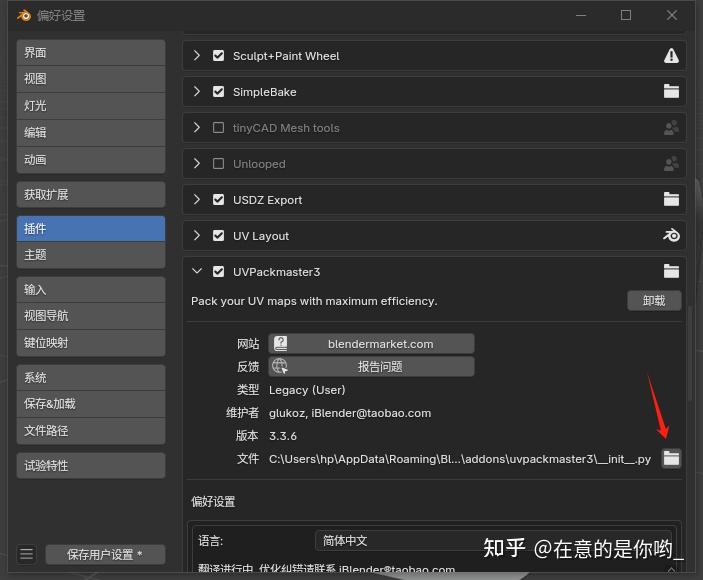
Task: Select the 界面 preferences tab
Action: pos(91,53)
